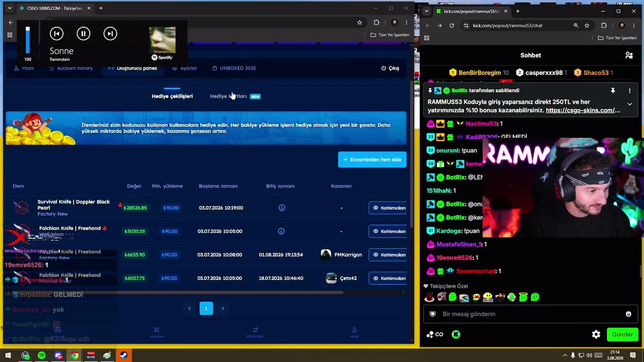644x362 pixels.
Task: Click the Ceto42 winner avatar
Action: 331,278
